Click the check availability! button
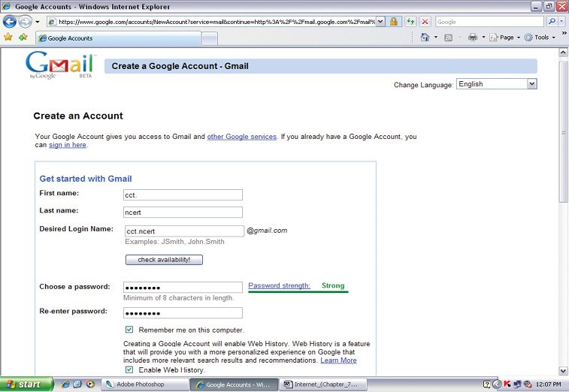Viewport: 569px width, 392px height. [x=164, y=260]
